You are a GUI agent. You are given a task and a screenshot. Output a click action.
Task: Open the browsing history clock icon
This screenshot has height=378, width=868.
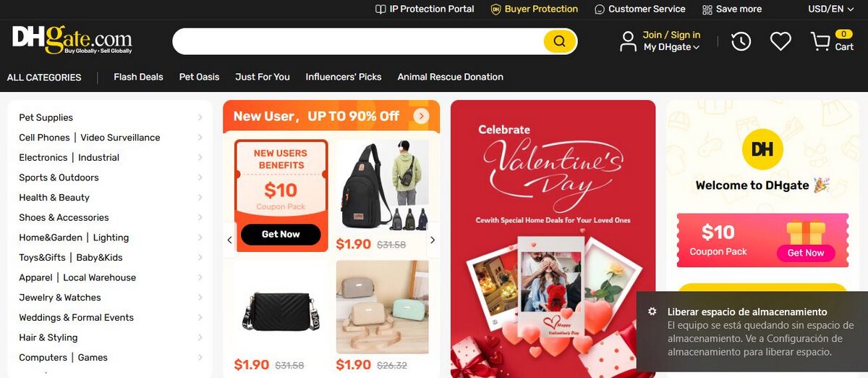tap(741, 41)
